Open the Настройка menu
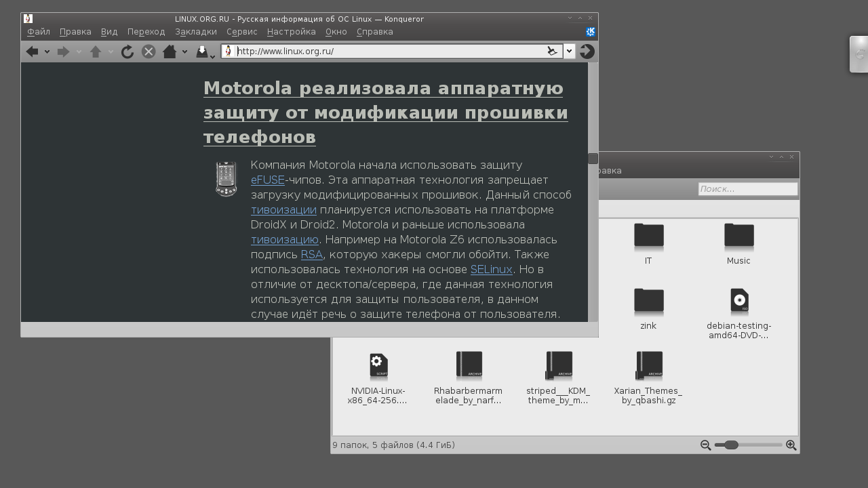Image resolution: width=868 pixels, height=488 pixels. [292, 32]
